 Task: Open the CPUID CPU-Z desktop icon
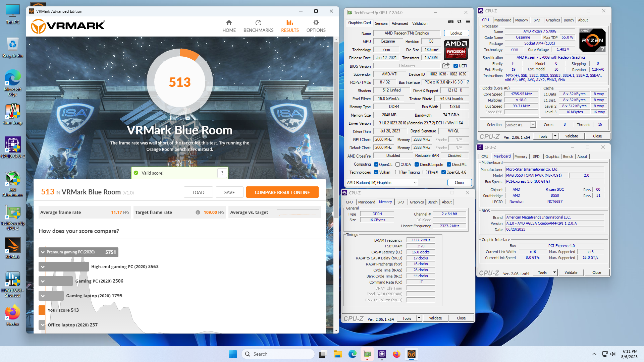[13, 147]
